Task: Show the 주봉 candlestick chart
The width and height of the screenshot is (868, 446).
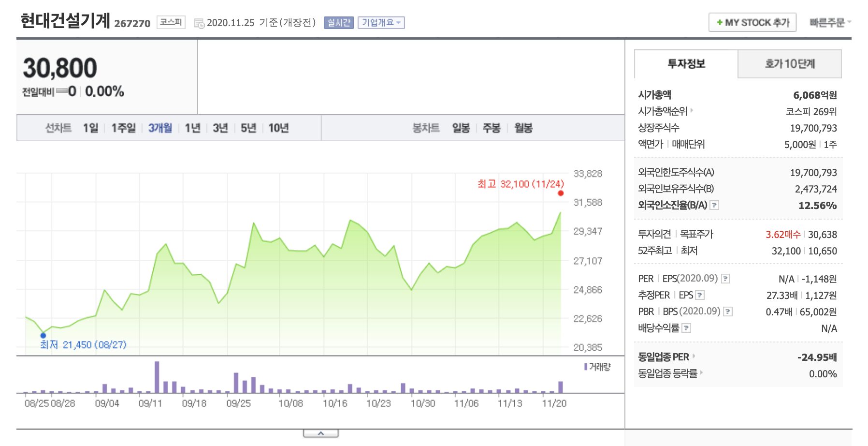Action: coord(492,128)
